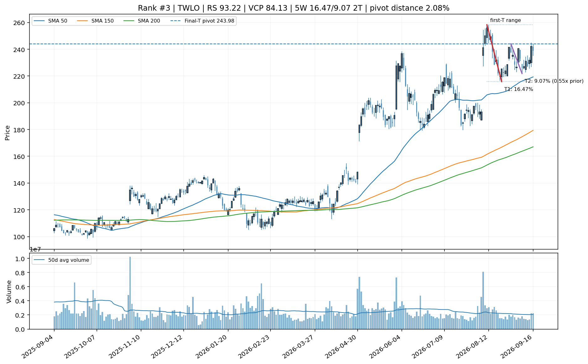Image resolution: width=588 pixels, height=364 pixels.
Task: Click the 'first-T range' annotation
Action: 506,20
